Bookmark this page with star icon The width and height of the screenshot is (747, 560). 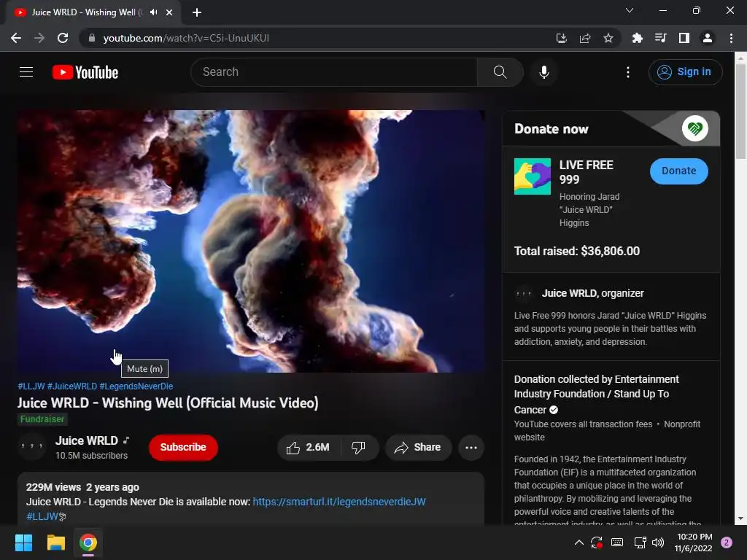(x=608, y=38)
